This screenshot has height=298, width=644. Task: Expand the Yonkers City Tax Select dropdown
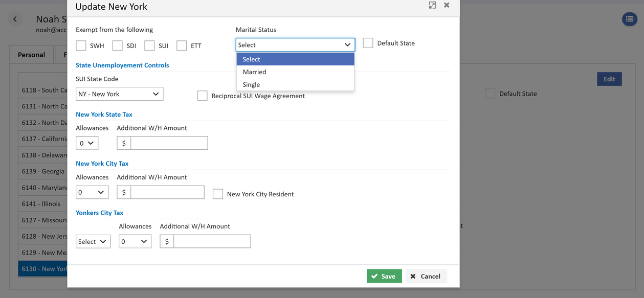pos(93,241)
